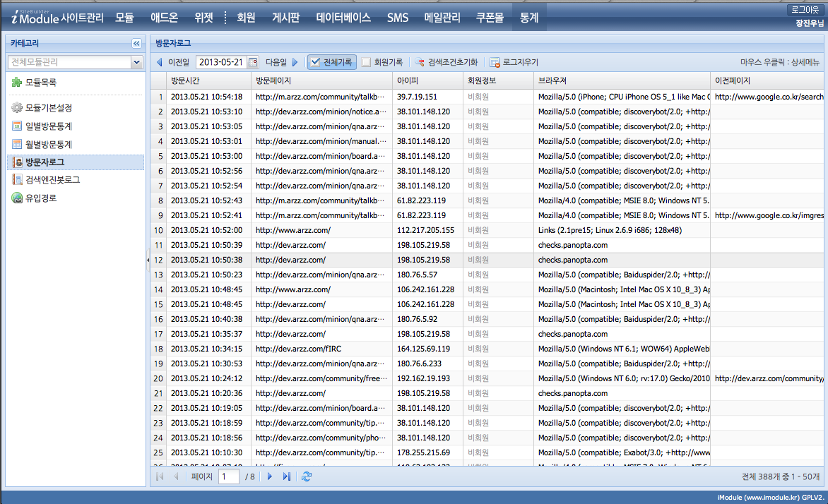Reset search with 검색조건초기화
The width and height of the screenshot is (828, 504).
click(446, 62)
